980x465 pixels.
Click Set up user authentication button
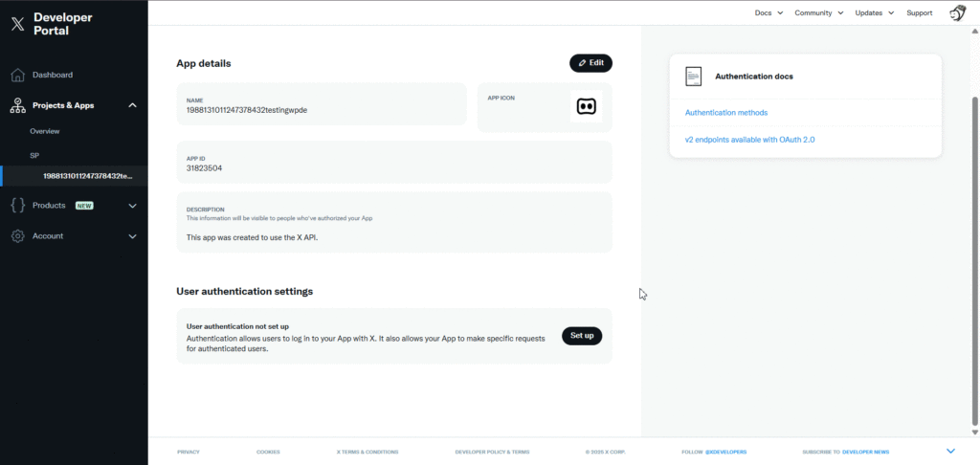click(582, 336)
